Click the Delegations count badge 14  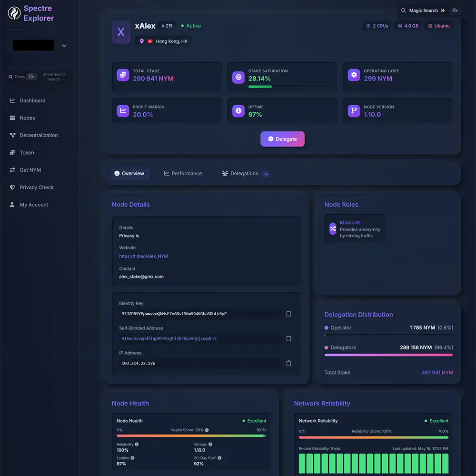(266, 174)
